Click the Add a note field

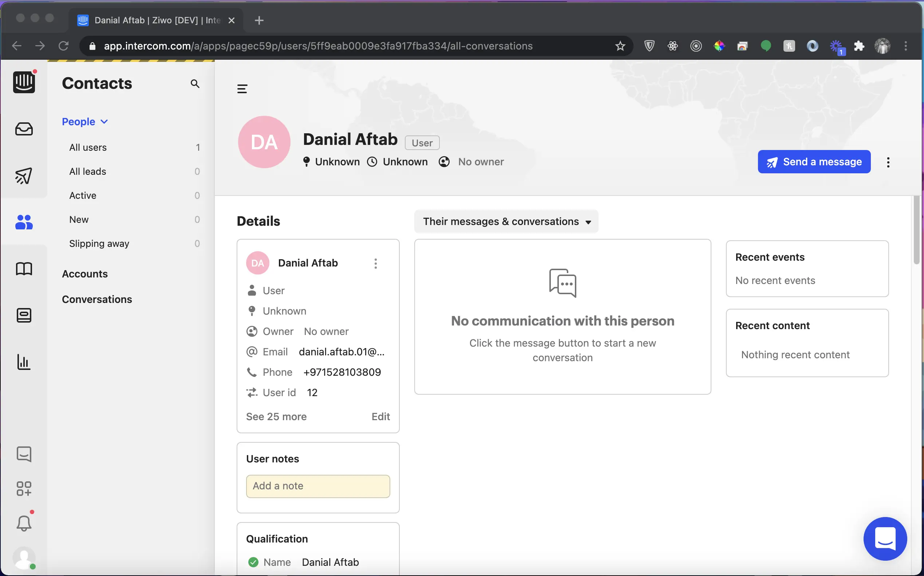pos(318,486)
